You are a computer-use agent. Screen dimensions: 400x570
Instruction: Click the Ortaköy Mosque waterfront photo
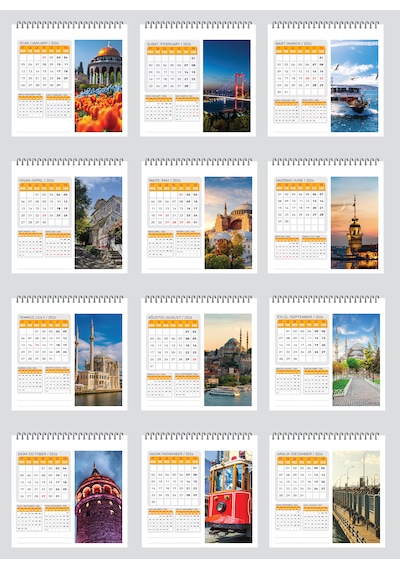(99, 360)
